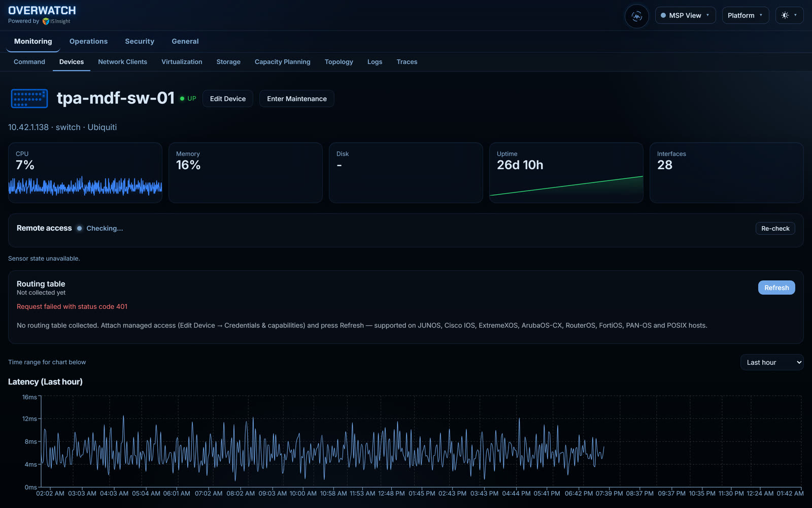Open the Topology sub-tab
Screen dimensions: 812x508
(x=339, y=62)
